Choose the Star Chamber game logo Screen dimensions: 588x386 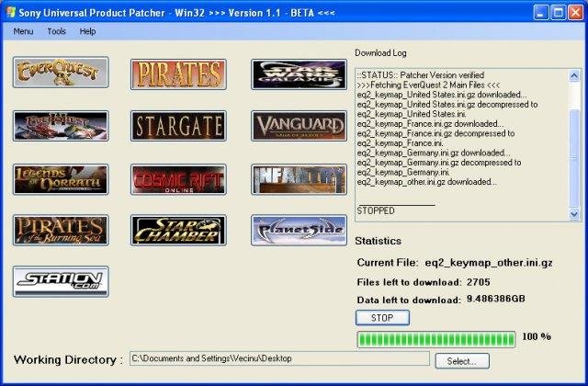tap(178, 231)
